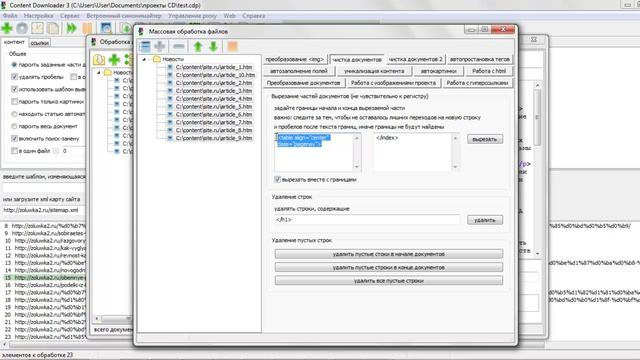
Task: Click удалить все пустые строки button
Action: pyautogui.click(x=389, y=281)
